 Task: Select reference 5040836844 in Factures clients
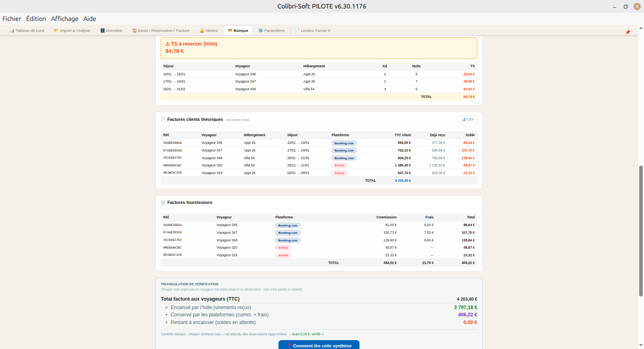tap(172, 143)
